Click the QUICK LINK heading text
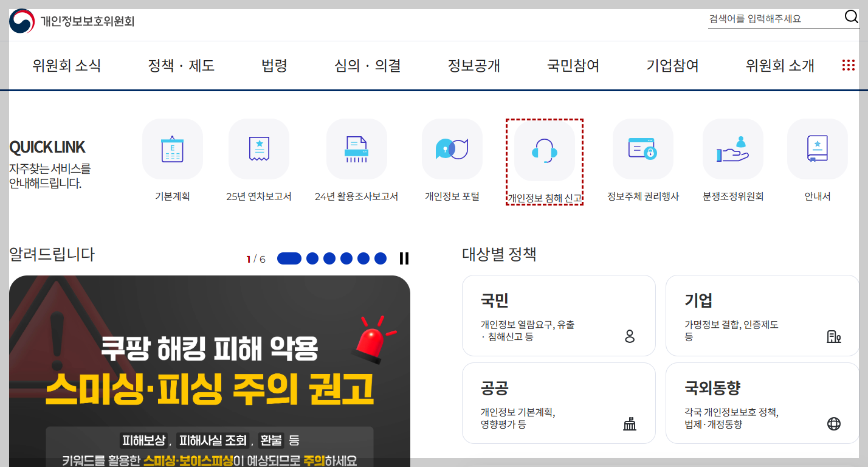This screenshot has width=868, height=467. [x=47, y=147]
